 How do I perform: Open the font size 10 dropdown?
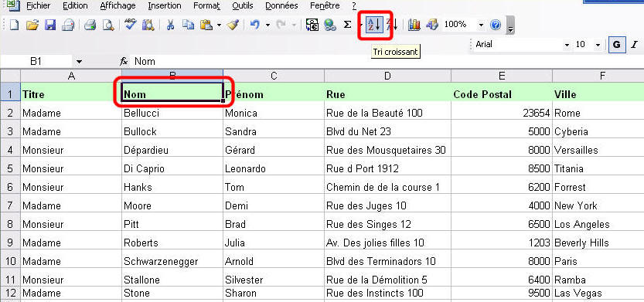tap(598, 45)
